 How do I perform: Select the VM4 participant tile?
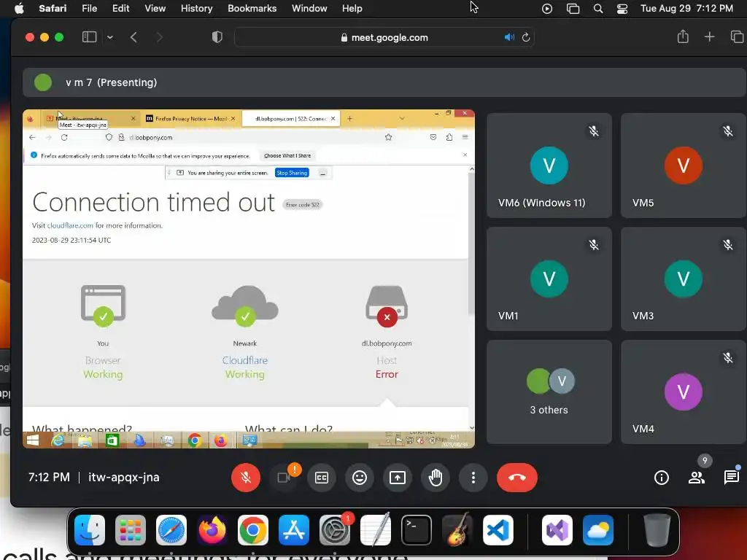click(684, 392)
